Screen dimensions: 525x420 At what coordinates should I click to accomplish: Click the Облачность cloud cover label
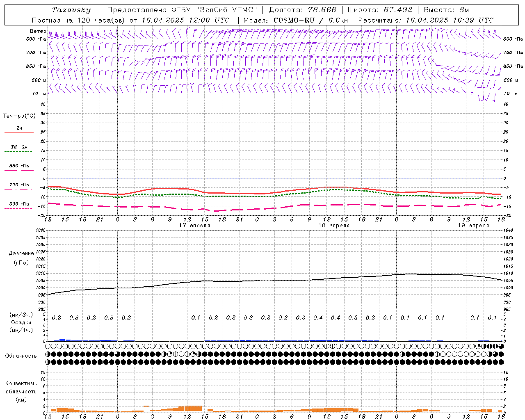21,356
